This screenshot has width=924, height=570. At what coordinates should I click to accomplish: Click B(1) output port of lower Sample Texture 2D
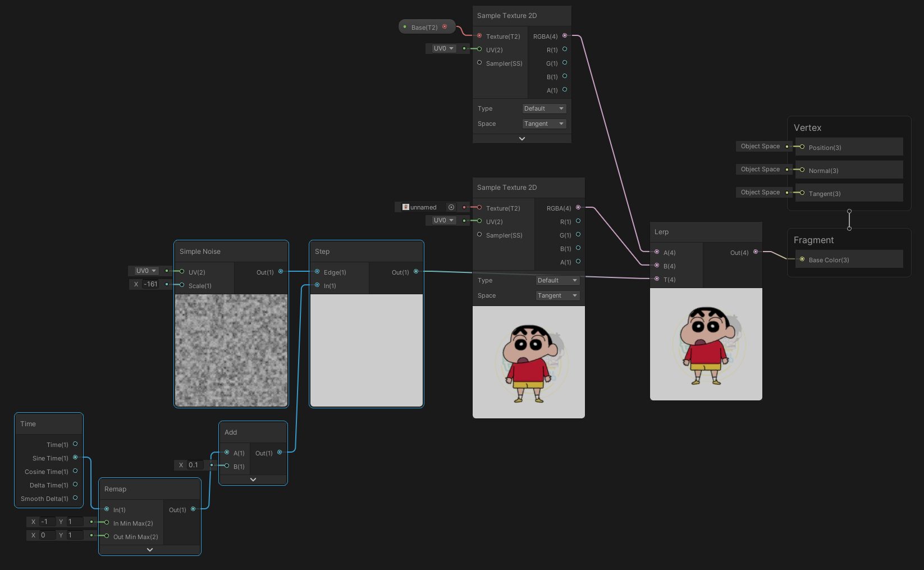coord(578,248)
